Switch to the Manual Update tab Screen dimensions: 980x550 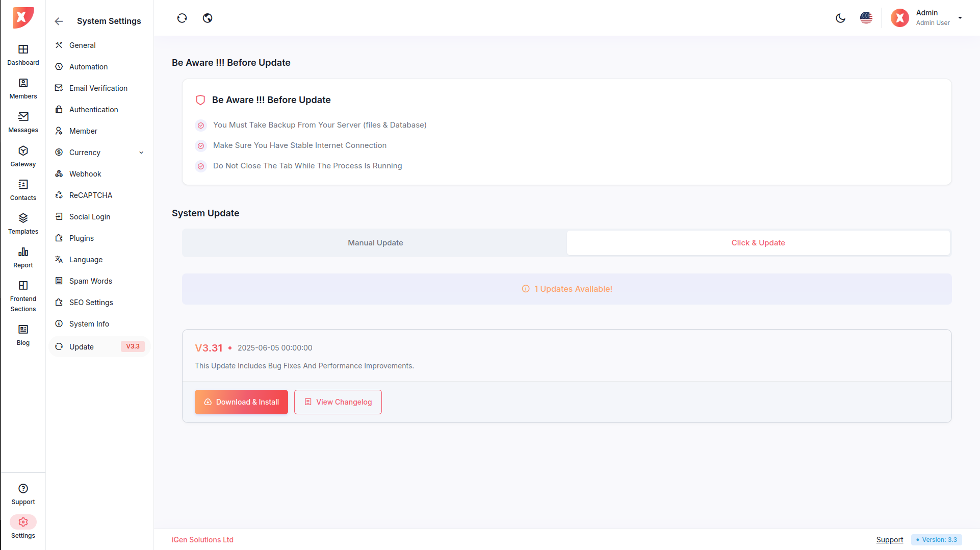coord(375,243)
